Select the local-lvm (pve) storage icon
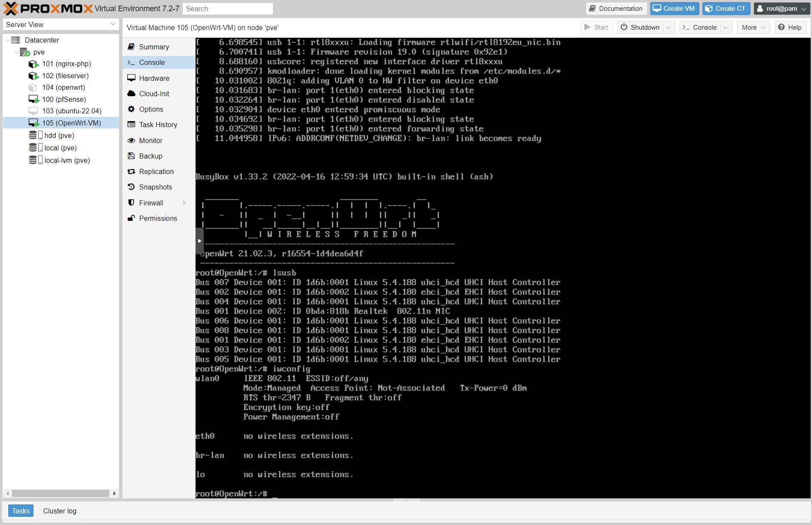The height and width of the screenshot is (525, 812). (33, 160)
